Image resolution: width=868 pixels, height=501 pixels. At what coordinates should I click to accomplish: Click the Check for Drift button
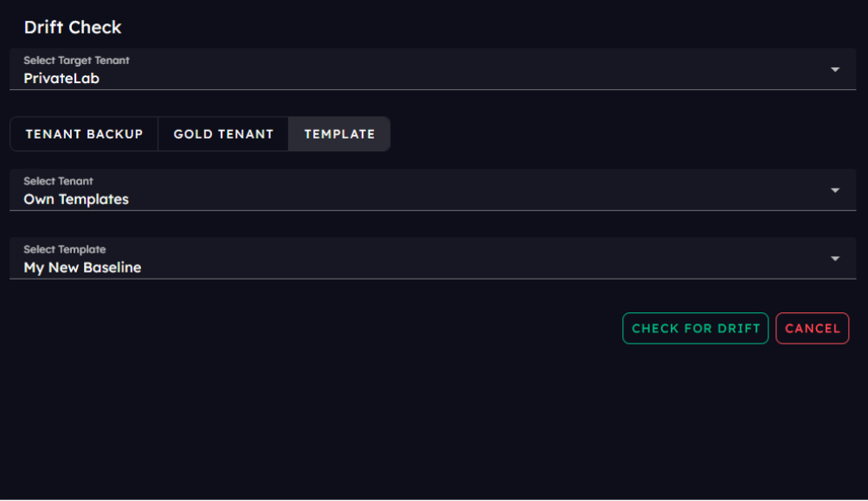coord(695,329)
